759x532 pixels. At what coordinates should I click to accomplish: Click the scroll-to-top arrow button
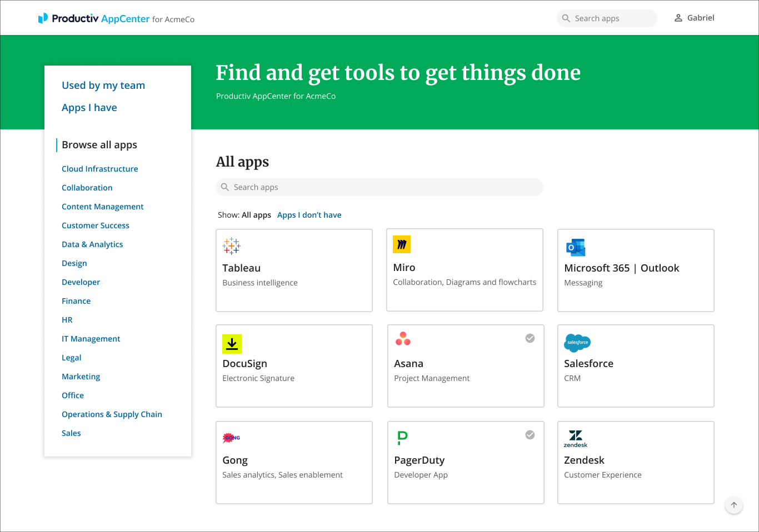(x=733, y=505)
